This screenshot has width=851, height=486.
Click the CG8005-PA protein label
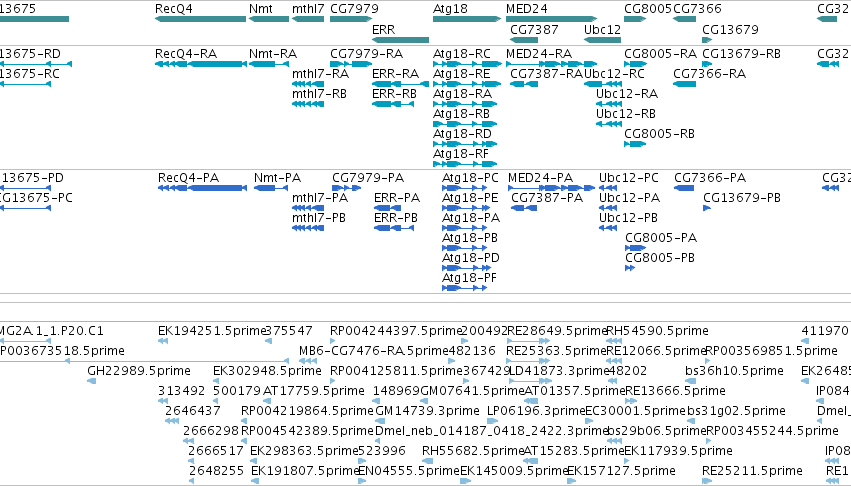pyautogui.click(x=661, y=238)
